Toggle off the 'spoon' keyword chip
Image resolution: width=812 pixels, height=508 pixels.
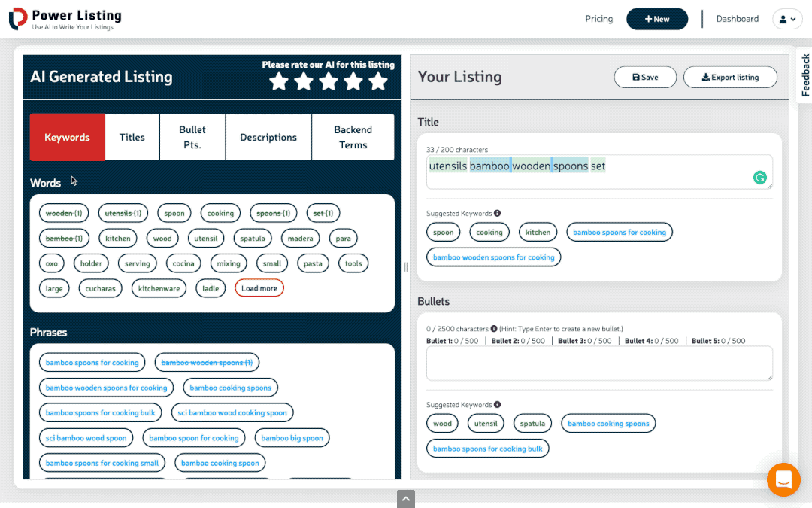pyautogui.click(x=174, y=213)
